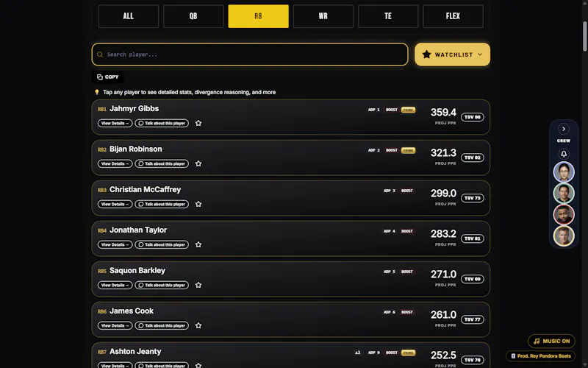Open the yellow-ringed crew member avatar

(x=563, y=236)
